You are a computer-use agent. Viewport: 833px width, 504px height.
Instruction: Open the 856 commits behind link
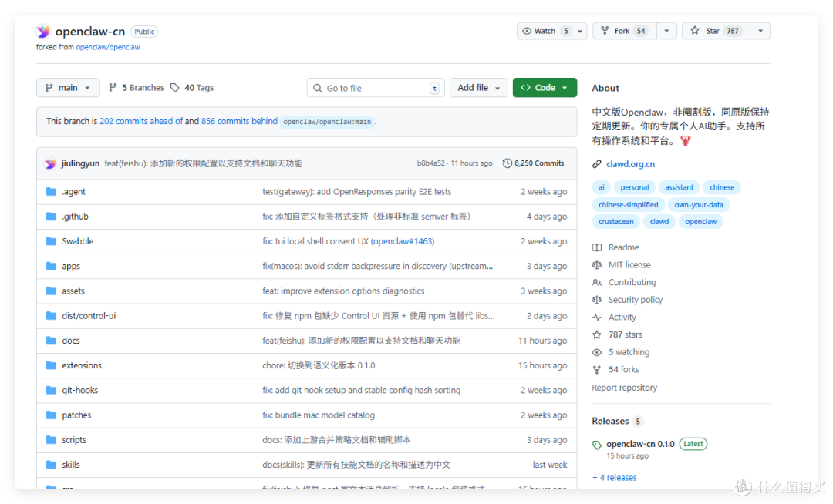coord(239,121)
